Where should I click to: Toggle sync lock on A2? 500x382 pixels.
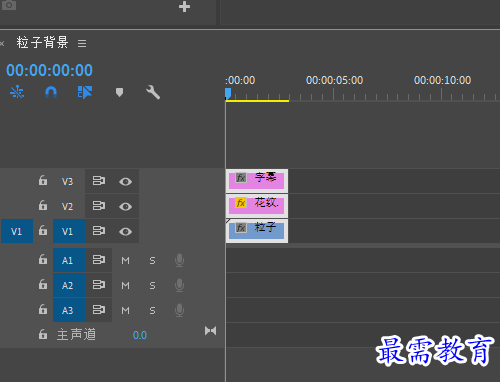pos(99,285)
